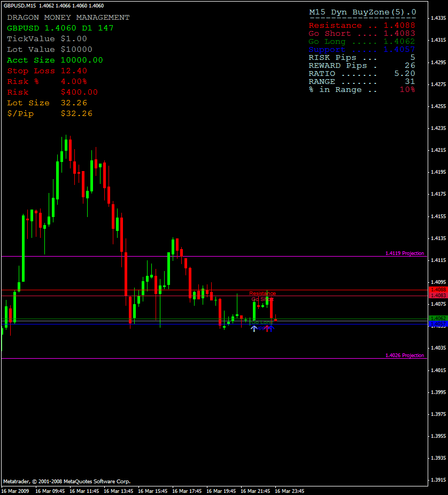This screenshot has width=448, height=495.
Task: Click the 1.4115 price scale label
Action: click(438, 260)
